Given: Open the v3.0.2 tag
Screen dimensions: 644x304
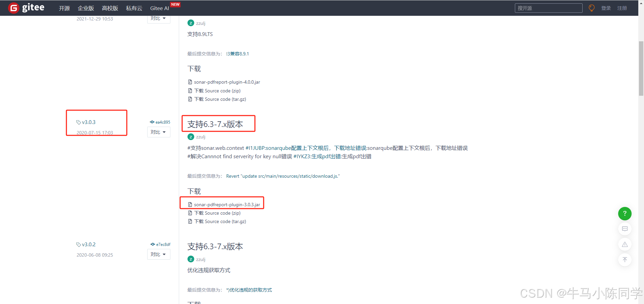Looking at the screenshot, I should click(89, 245).
